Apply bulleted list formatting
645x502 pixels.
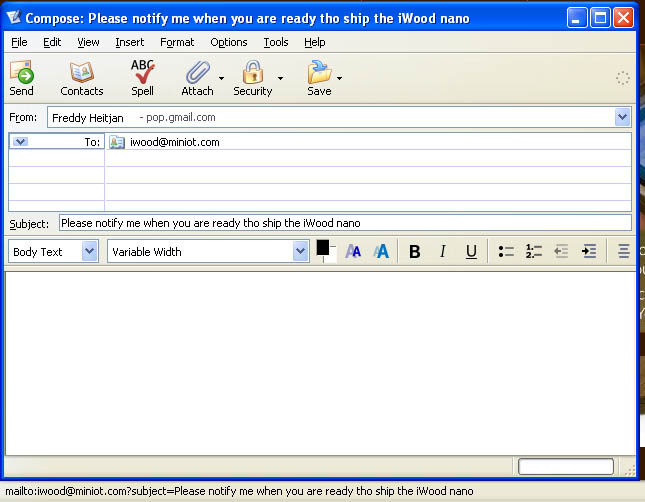(x=506, y=251)
